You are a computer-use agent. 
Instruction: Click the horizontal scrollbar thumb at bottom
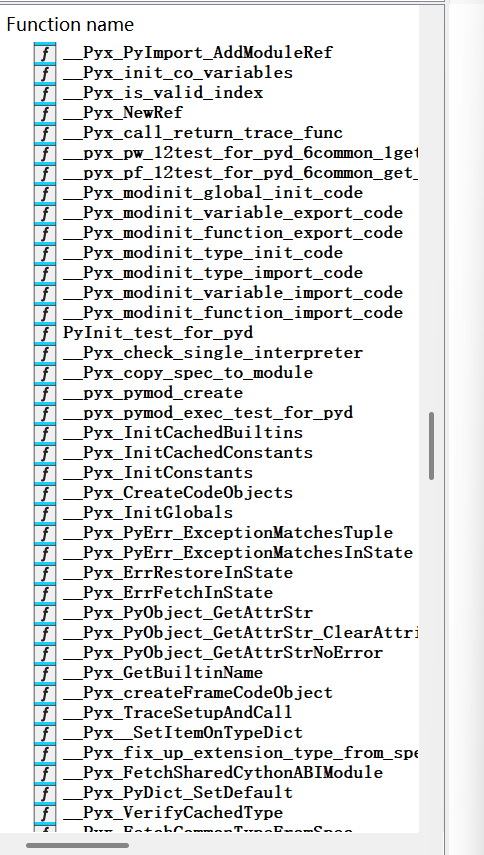77,846
